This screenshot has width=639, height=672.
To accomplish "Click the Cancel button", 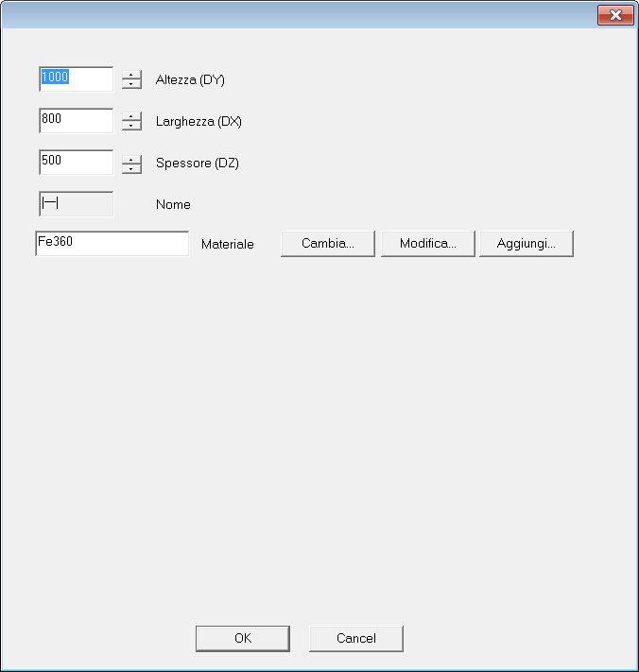I will click(x=356, y=639).
